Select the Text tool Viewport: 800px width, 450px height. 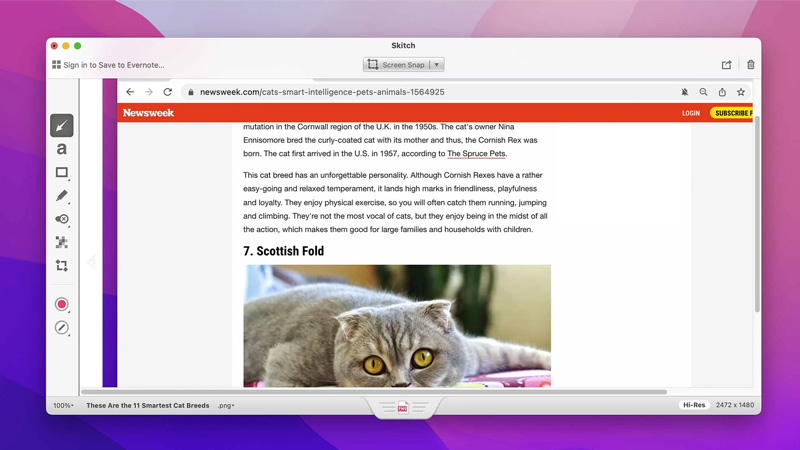61,149
